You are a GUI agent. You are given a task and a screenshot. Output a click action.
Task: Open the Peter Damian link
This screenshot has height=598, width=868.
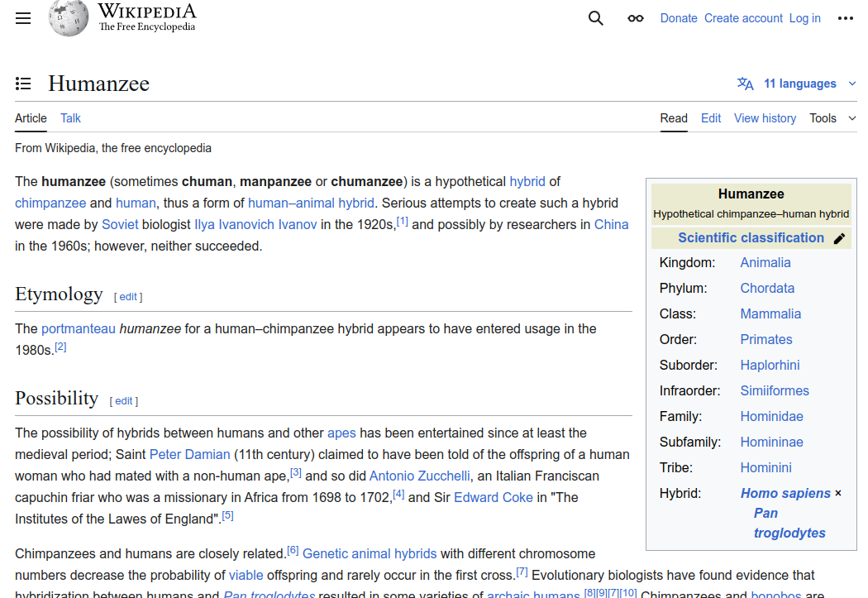point(190,455)
